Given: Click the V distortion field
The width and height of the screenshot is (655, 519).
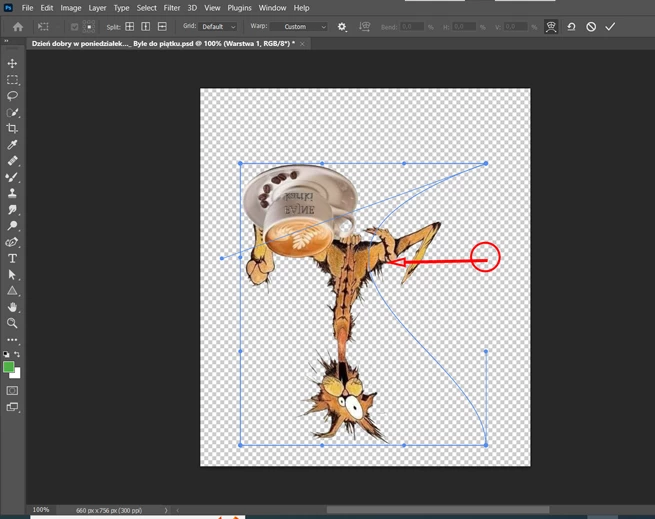Looking at the screenshot, I should pyautogui.click(x=515, y=27).
